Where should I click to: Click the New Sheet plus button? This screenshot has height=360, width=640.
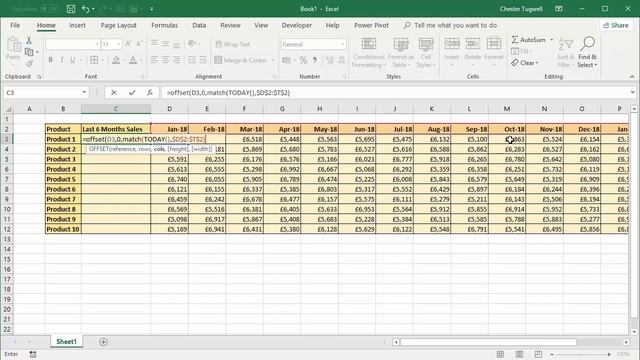[103, 342]
